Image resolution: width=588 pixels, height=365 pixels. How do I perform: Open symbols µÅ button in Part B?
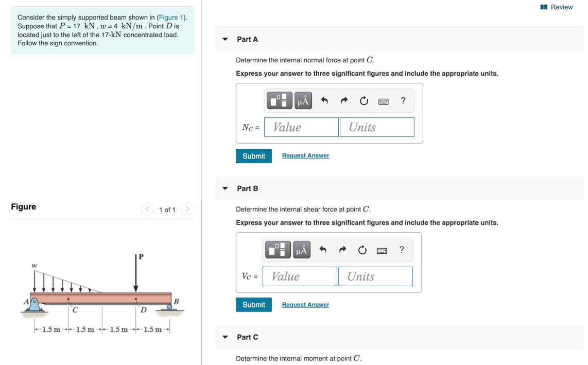302,250
